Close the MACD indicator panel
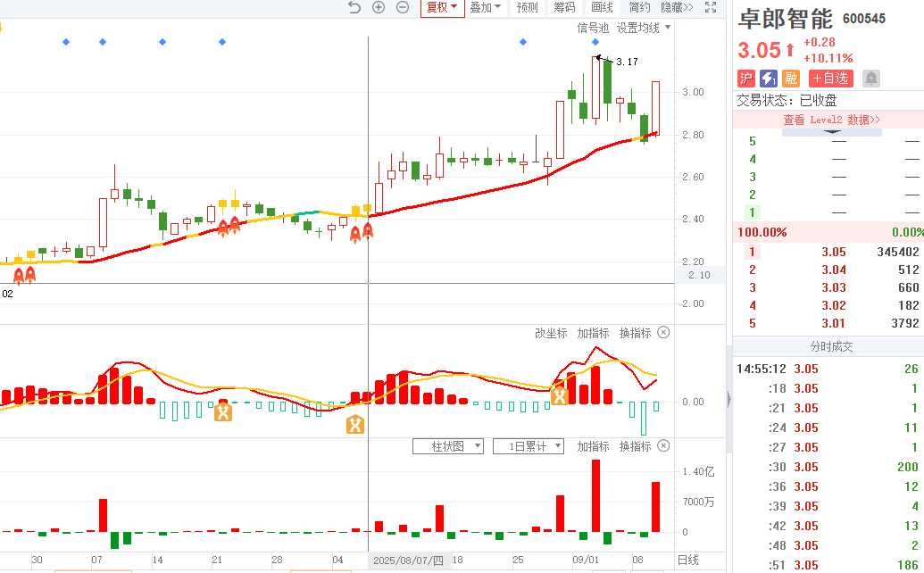 pos(663,333)
